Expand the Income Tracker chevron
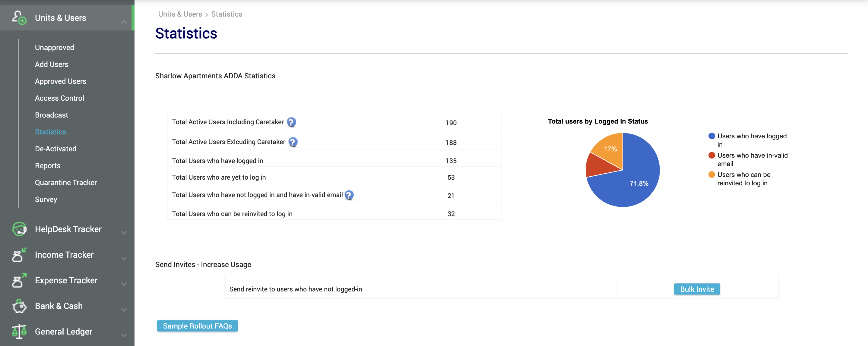Viewport: 868px width, 346px height. [124, 259]
